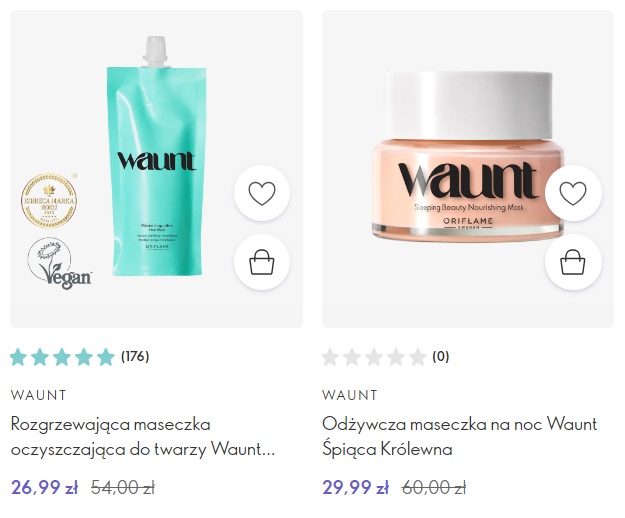Click the 26,99 zł sale price
Image resolution: width=625 pixels, height=518 pixels.
coord(45,487)
